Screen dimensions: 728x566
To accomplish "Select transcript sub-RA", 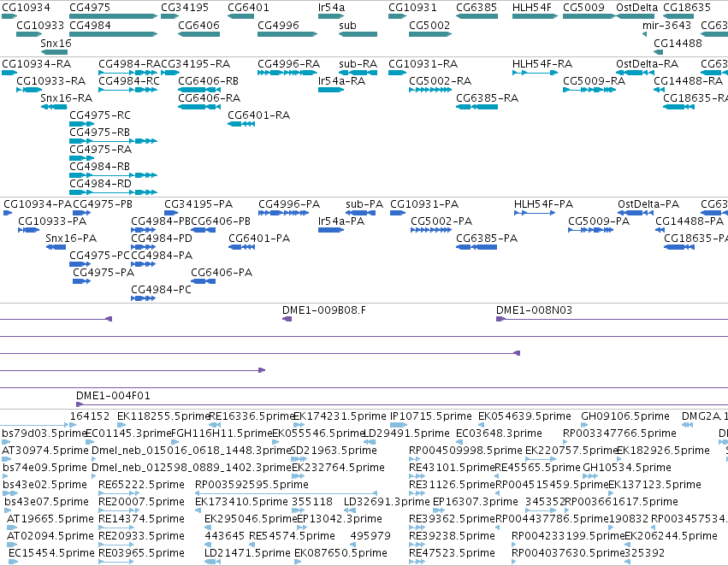I will point(358,63).
